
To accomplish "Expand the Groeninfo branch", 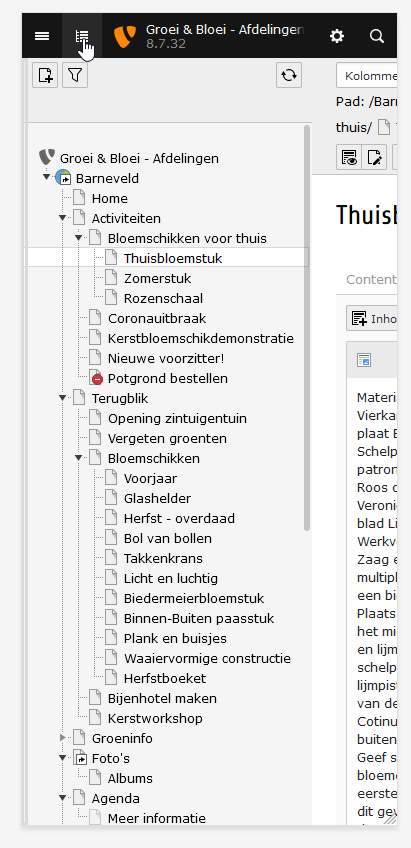I will click(63, 738).
